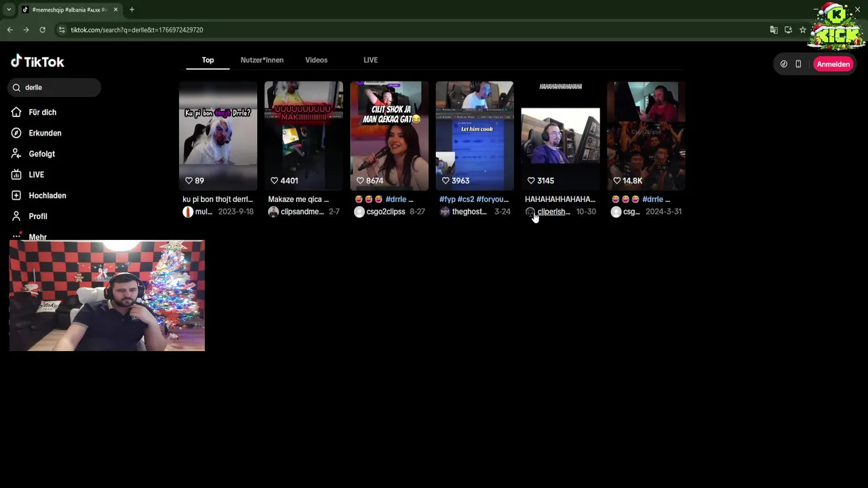Click the TikTok logo
Screen dimensions: 868x488
(x=37, y=62)
